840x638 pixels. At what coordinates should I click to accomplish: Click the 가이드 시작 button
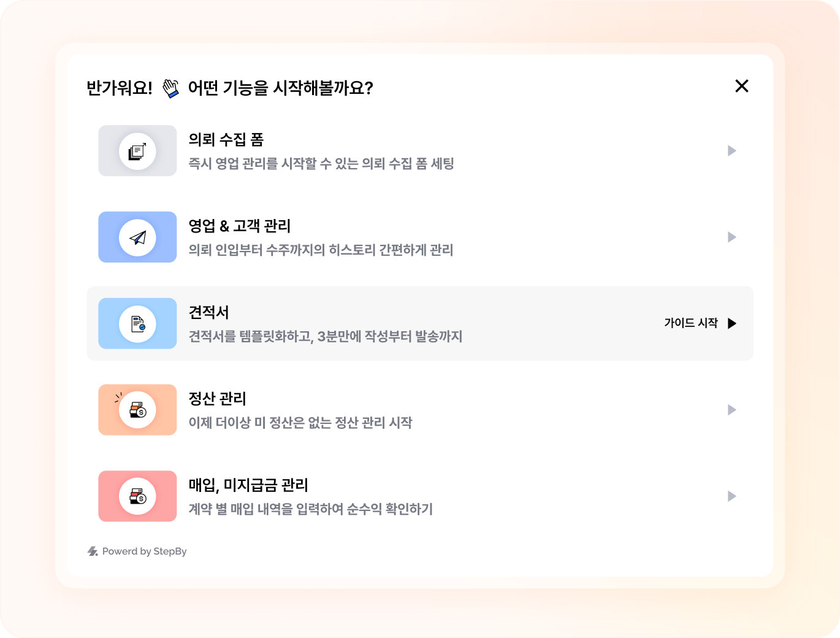coord(691,323)
